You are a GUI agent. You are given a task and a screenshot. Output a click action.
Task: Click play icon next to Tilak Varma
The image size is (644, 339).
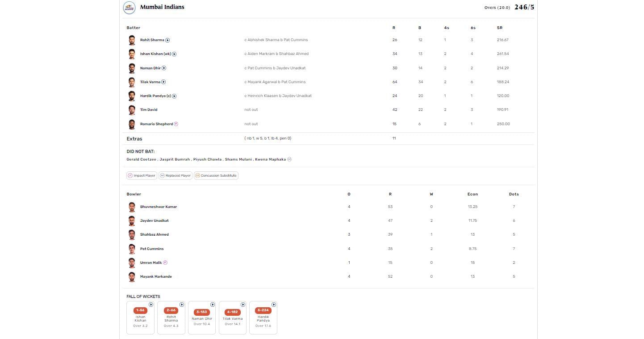tap(163, 82)
